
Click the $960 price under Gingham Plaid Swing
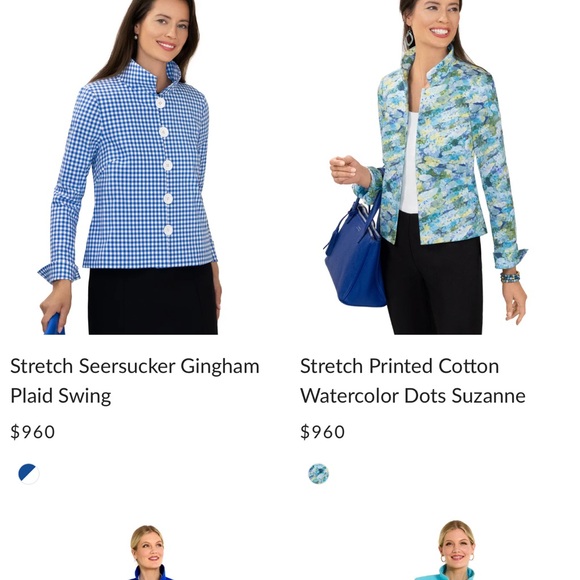pos(33,432)
